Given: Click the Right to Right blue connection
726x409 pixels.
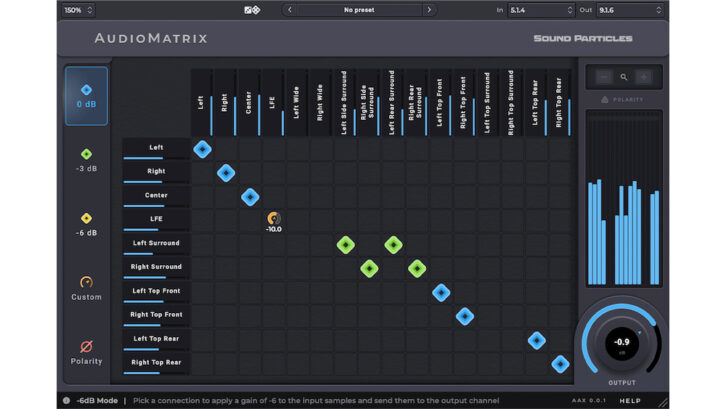Looking at the screenshot, I should (x=226, y=173).
